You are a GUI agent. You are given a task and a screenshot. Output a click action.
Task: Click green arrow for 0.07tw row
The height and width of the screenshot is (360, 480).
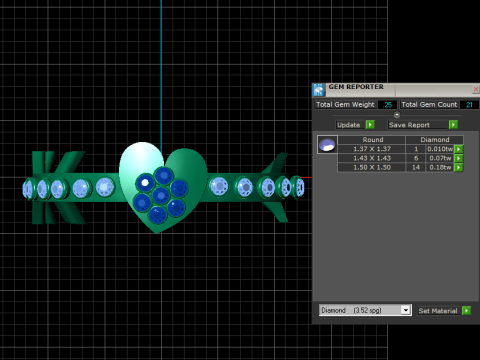click(x=459, y=158)
